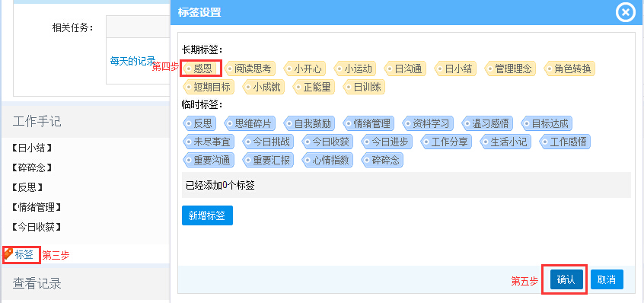
Task: Select the 阅读思考 tag
Action: point(250,69)
